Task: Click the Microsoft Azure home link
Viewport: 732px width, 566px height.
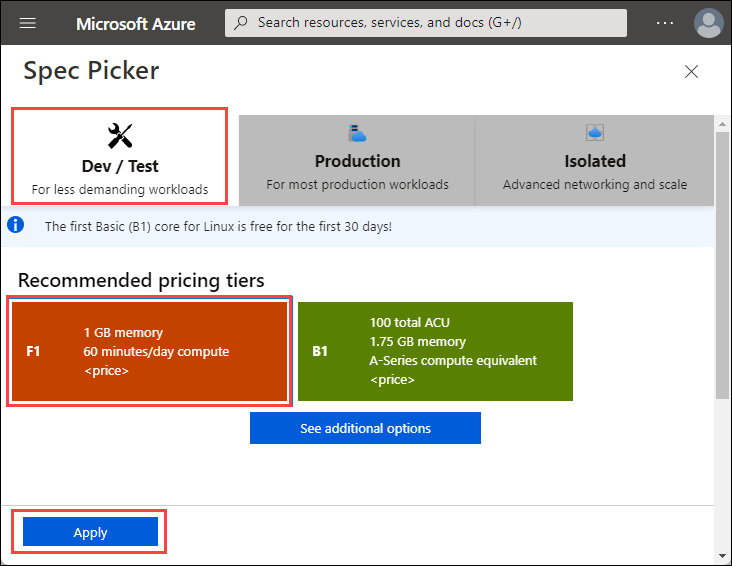Action: [x=134, y=23]
